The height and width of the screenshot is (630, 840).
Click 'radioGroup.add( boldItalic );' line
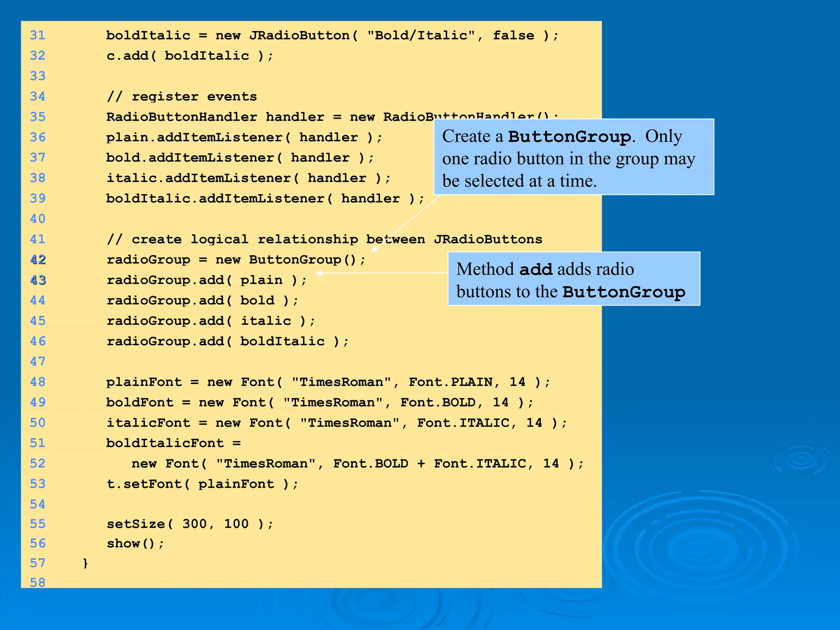pyautogui.click(x=228, y=342)
